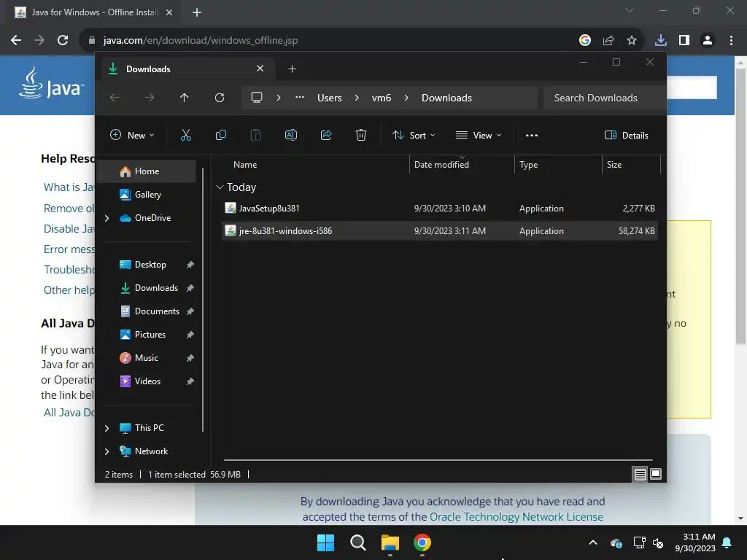Open Chrome downloads icon

(661, 41)
